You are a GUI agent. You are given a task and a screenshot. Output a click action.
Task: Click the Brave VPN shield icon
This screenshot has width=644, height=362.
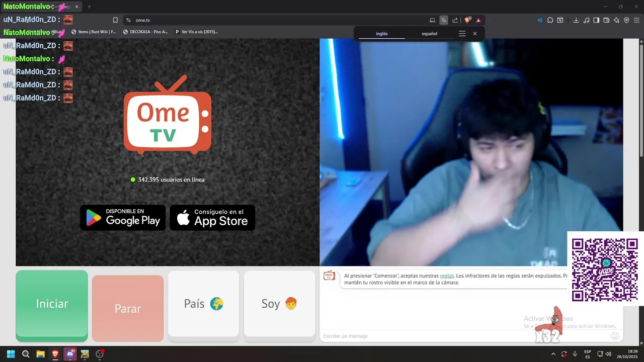(626, 20)
